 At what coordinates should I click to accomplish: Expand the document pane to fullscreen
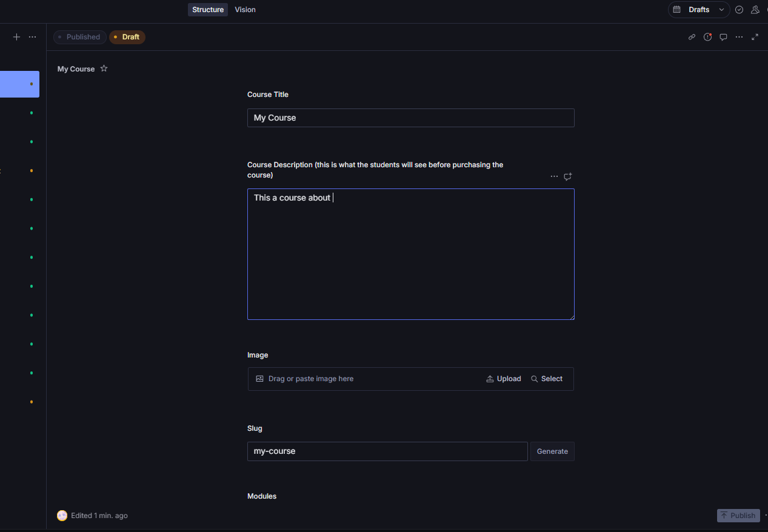click(x=755, y=37)
